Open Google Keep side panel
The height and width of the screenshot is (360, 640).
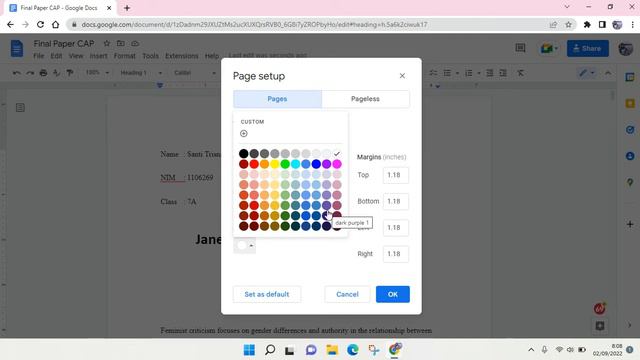[630, 103]
